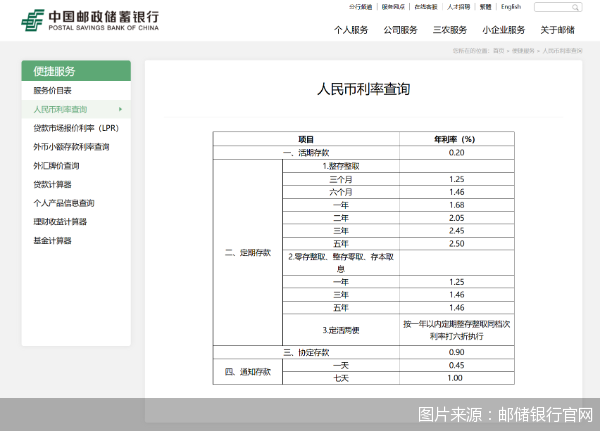The width and height of the screenshot is (600, 431).
Task: Open 基金计算器 from the sidebar
Action: [52, 241]
